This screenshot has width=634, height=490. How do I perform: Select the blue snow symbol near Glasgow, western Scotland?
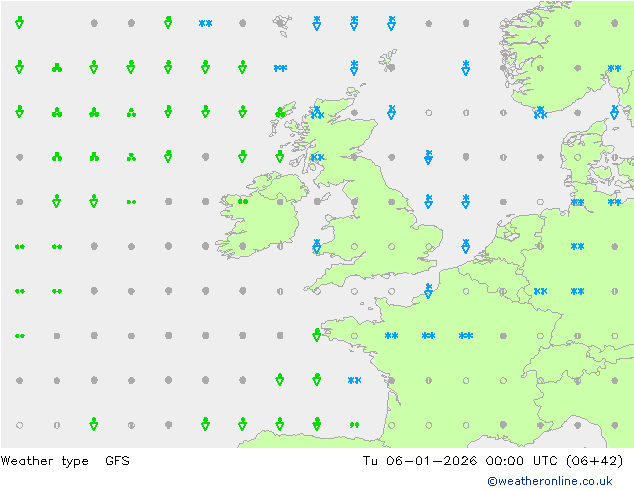(317, 157)
